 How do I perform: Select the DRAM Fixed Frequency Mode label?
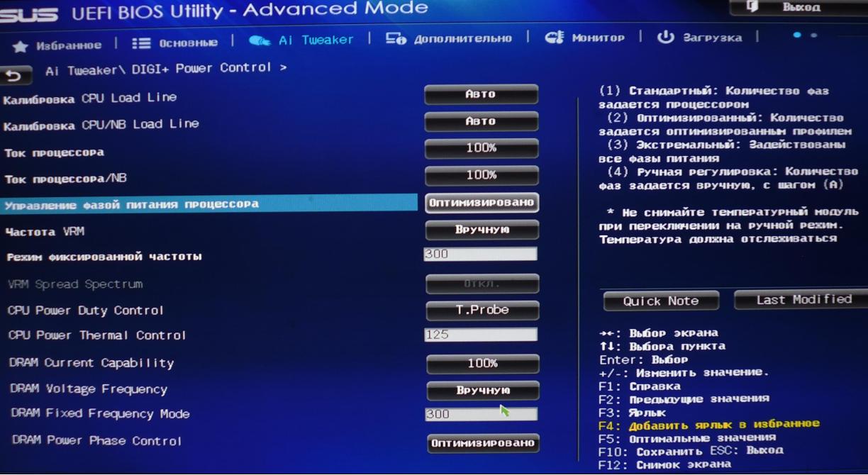tap(101, 414)
